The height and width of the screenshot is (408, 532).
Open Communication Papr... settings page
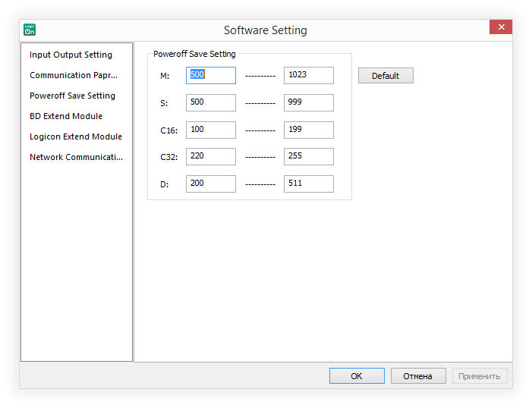click(74, 75)
